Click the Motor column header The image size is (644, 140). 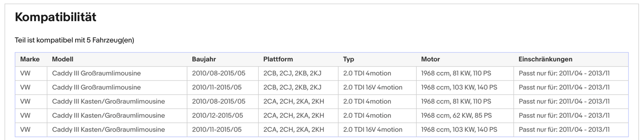430,59
